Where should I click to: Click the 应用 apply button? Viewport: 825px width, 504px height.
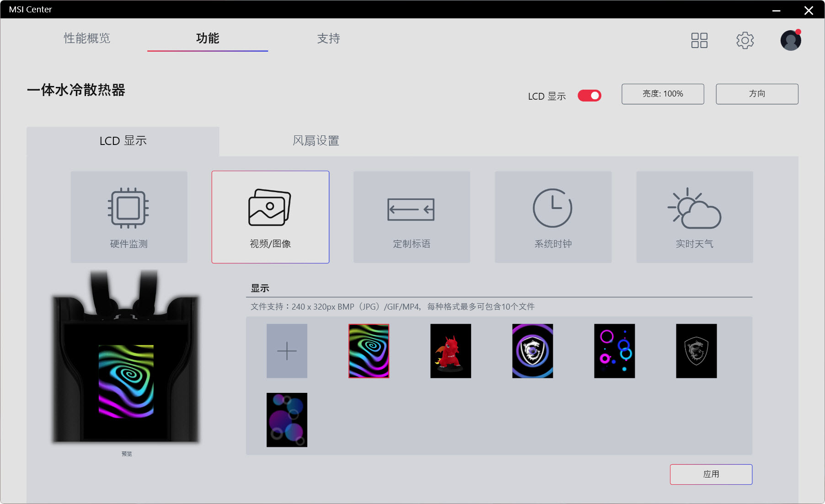[x=711, y=474]
